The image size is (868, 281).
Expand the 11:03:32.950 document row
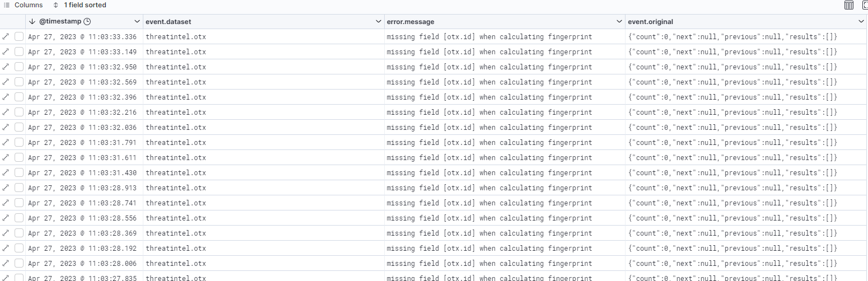(x=6, y=67)
